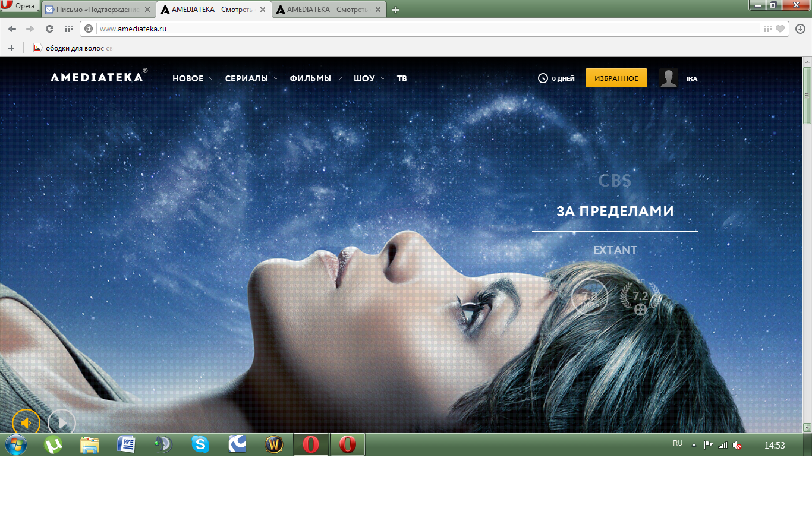Click the CBS channel label
The height and width of the screenshot is (527, 812).
click(615, 181)
